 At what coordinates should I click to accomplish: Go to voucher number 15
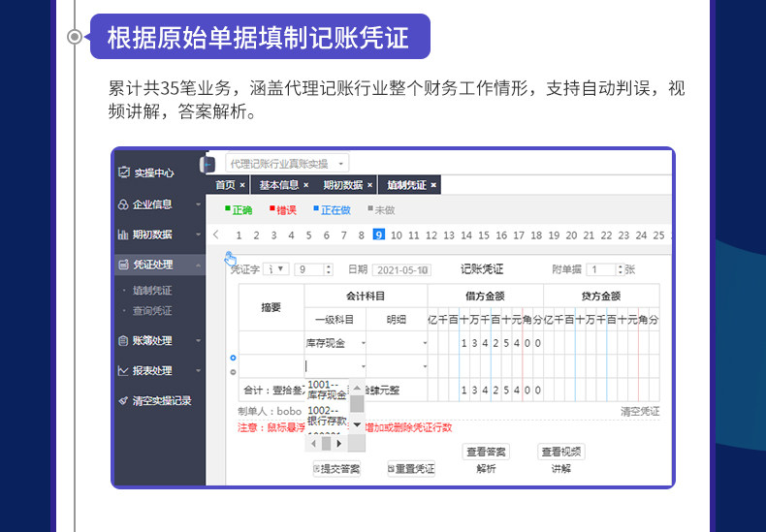(484, 235)
